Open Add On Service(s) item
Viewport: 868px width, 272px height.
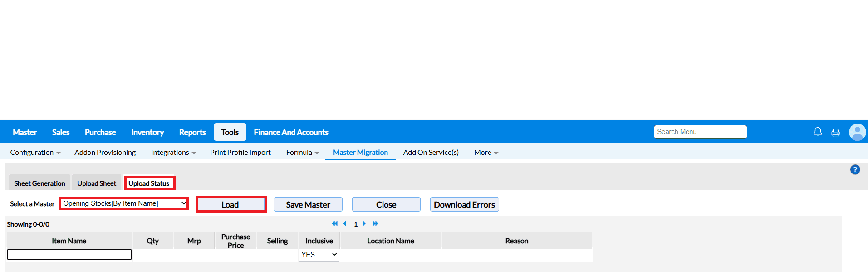pos(431,153)
